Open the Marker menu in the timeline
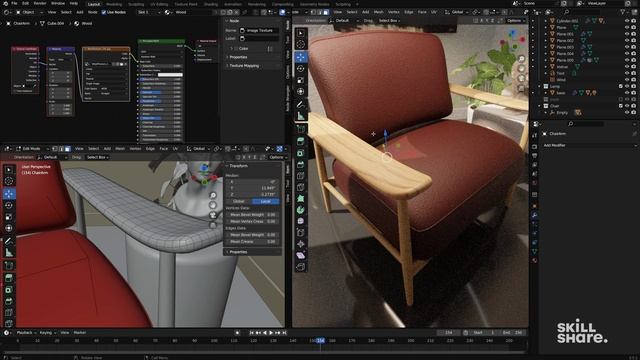This screenshot has width=640, height=360. tap(80, 333)
